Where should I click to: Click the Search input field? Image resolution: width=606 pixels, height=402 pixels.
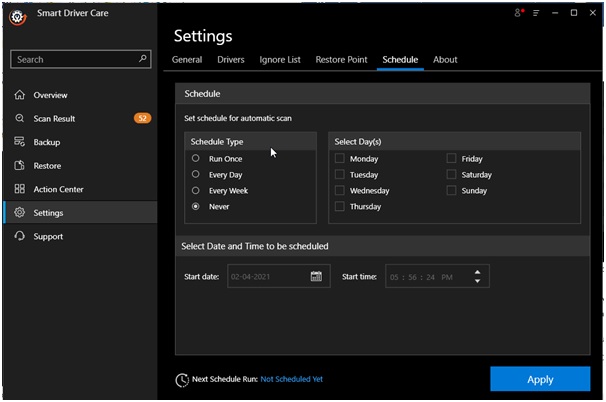tap(72, 59)
